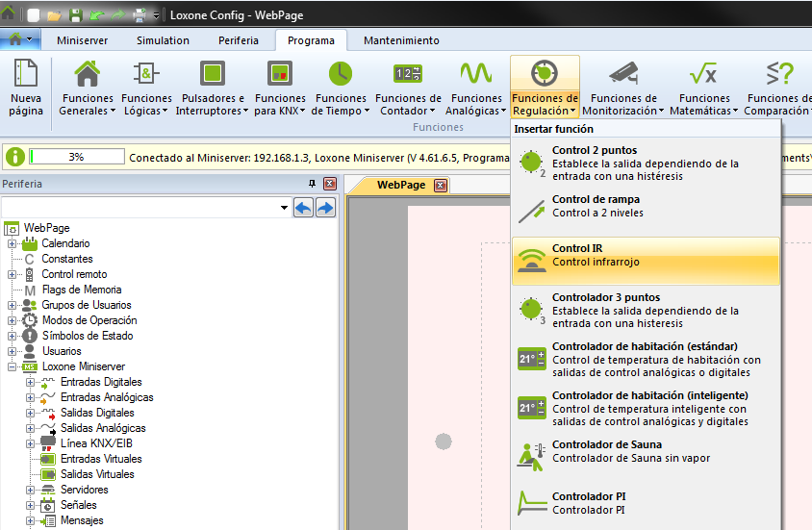Viewport: 812px width, 530px height.
Task: Open Funciones Analógicas wave icon
Action: 476,74
